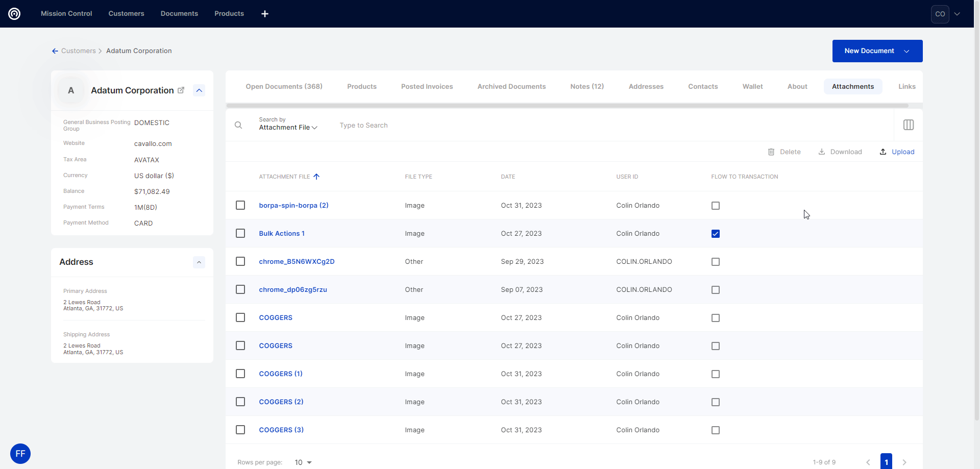
Task: Switch to the Notes (12) tab
Action: (x=586, y=87)
